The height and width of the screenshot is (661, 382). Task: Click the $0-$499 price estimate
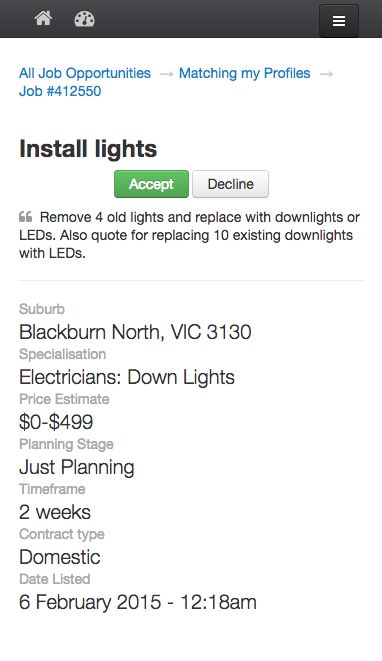(56, 422)
